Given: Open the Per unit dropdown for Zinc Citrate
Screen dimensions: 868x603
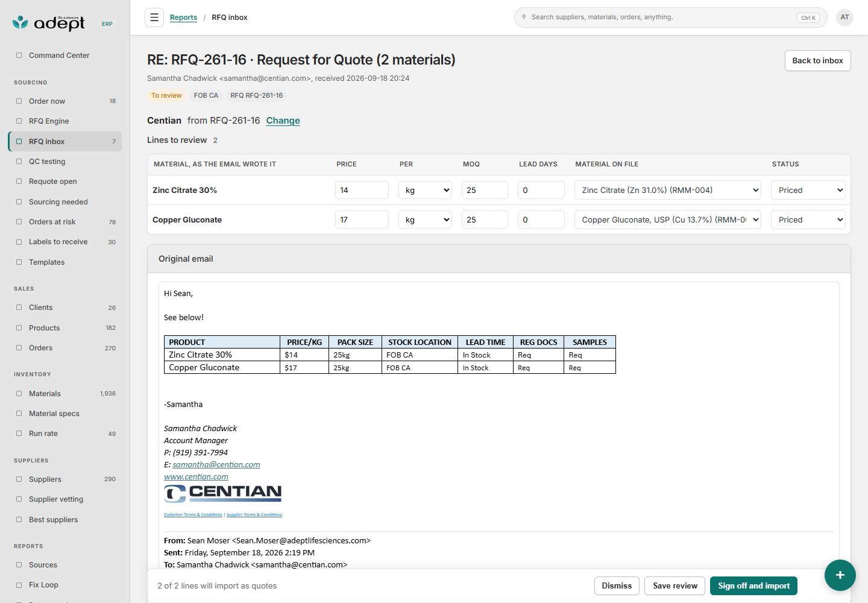Looking at the screenshot, I should click(425, 190).
